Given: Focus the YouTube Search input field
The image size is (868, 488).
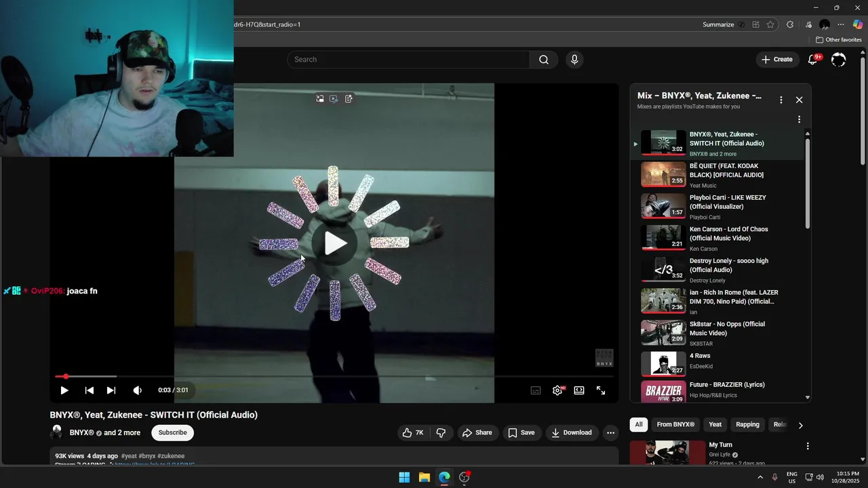Looking at the screenshot, I should (x=408, y=60).
